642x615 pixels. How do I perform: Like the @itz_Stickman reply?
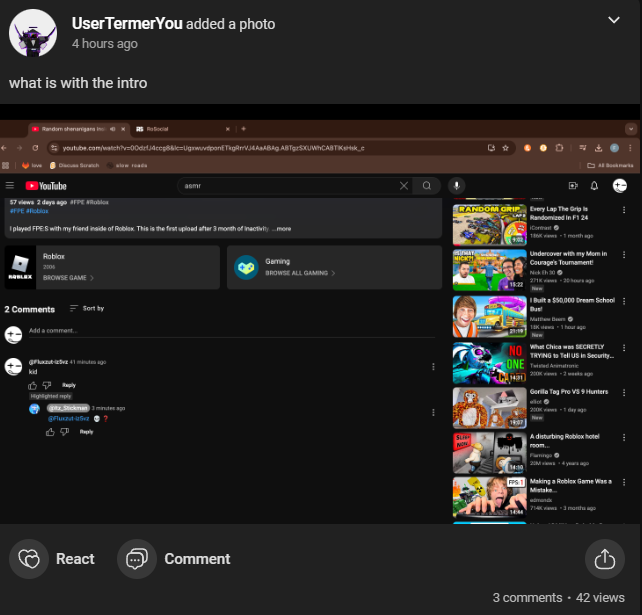(50, 432)
